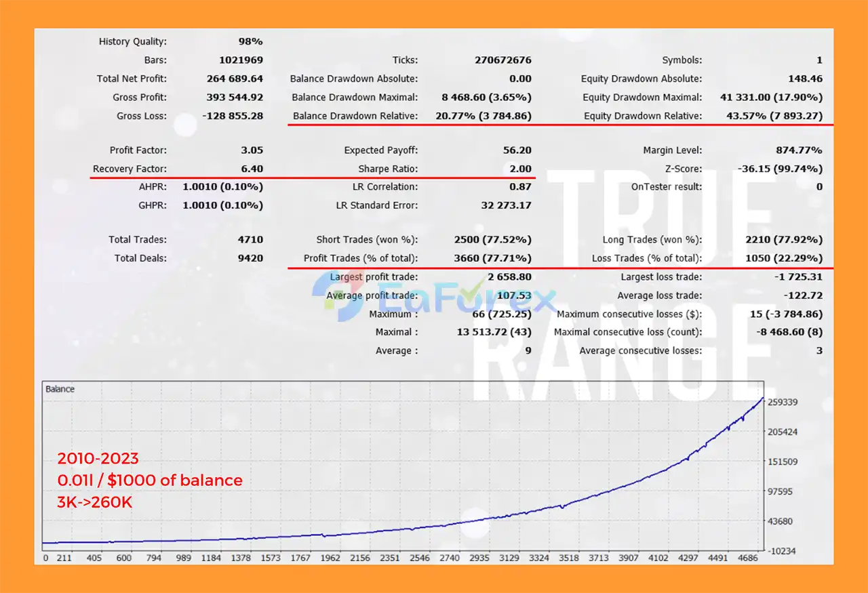Select the 4686 label on the horizontal axis
The image size is (868, 593).
click(x=748, y=558)
